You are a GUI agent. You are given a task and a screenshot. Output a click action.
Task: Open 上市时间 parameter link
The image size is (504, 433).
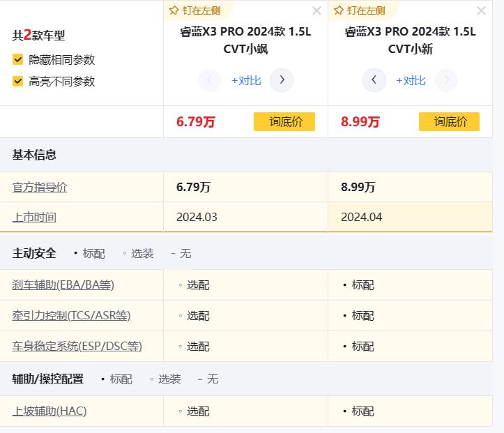pos(34,218)
